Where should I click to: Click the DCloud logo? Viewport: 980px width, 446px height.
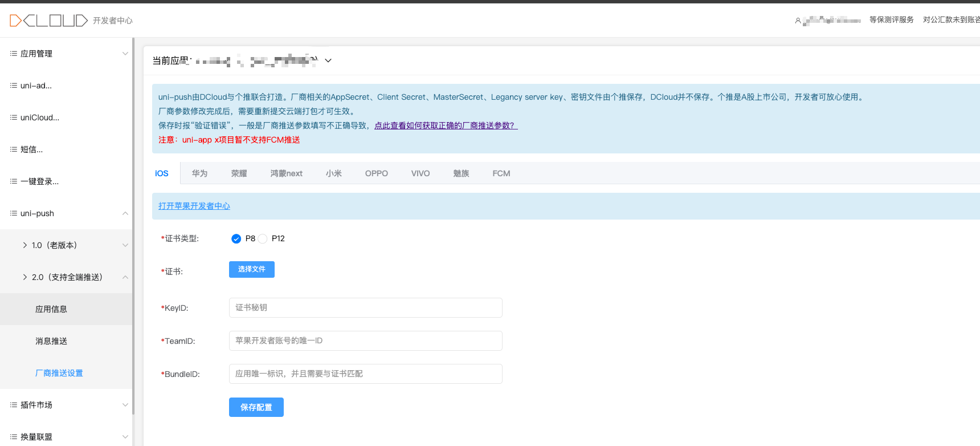click(x=48, y=21)
